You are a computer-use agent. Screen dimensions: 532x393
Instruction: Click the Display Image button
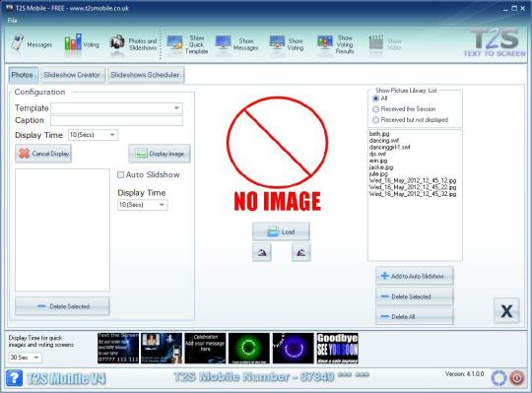point(160,154)
